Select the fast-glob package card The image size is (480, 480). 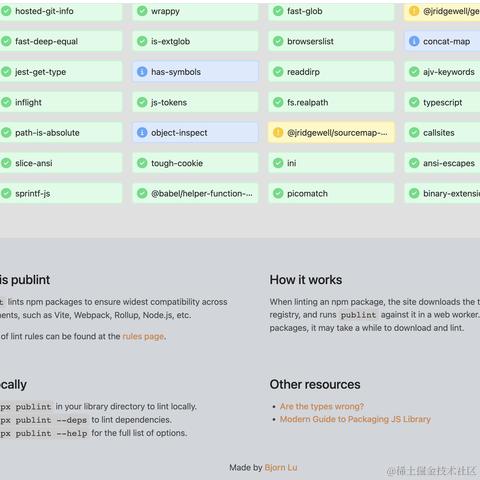(x=331, y=11)
